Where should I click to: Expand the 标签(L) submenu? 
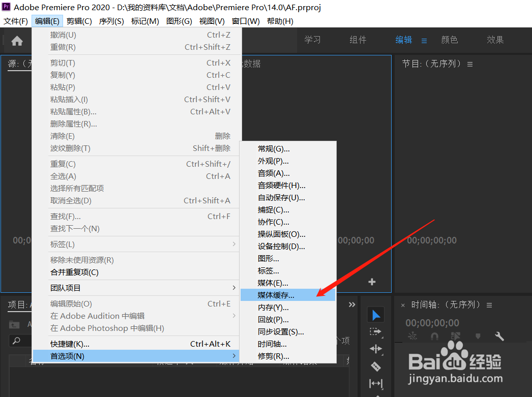136,244
